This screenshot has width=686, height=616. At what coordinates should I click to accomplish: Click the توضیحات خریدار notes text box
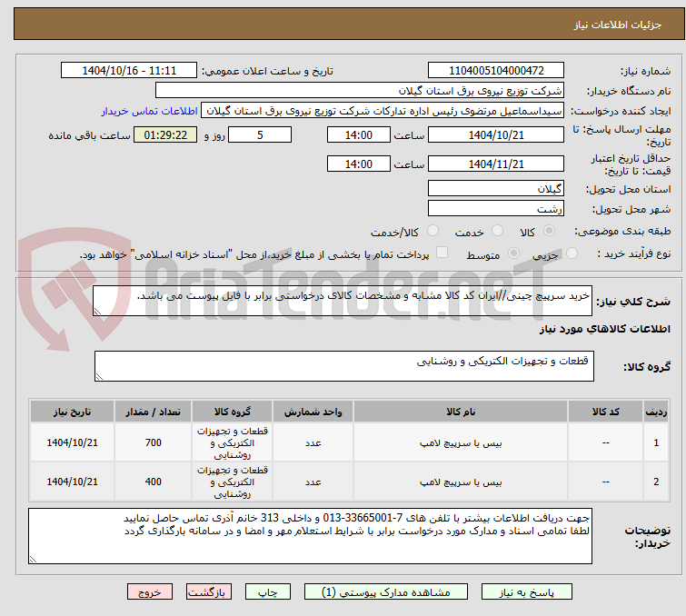[x=310, y=536]
